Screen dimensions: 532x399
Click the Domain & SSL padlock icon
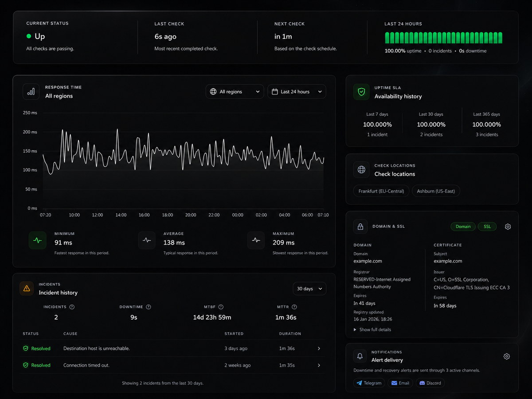(x=360, y=227)
